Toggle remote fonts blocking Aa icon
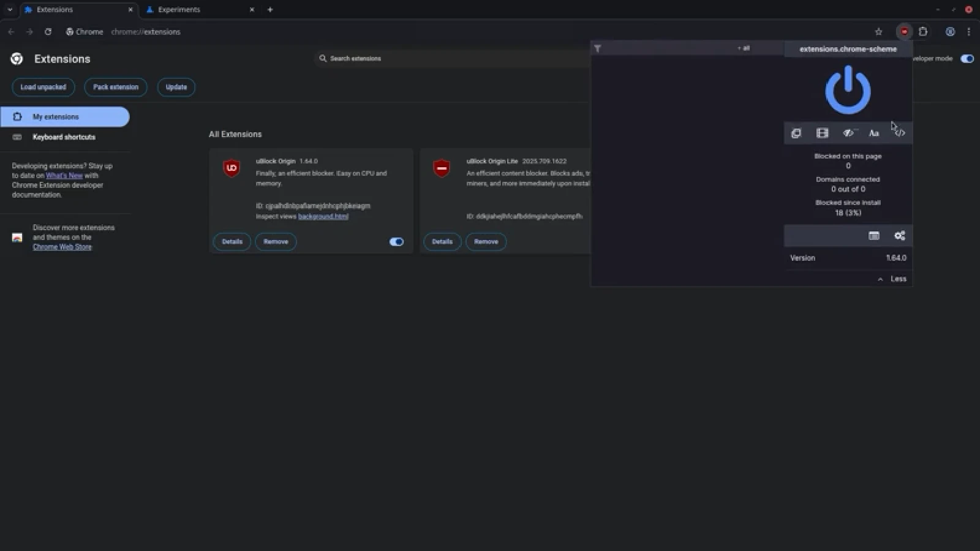This screenshot has height=551, width=980. [874, 133]
